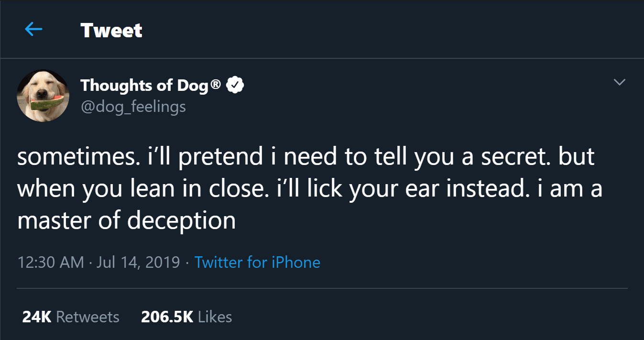
Task: Click the "Likes" label text
Action: [215, 317]
